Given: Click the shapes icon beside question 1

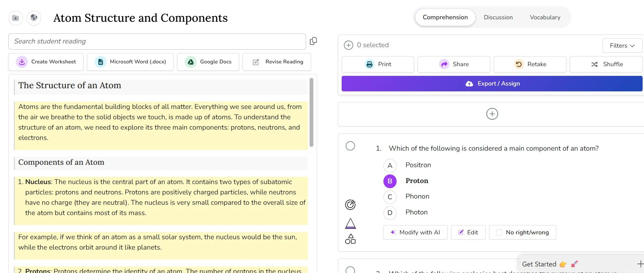Looking at the screenshot, I should [350, 239].
